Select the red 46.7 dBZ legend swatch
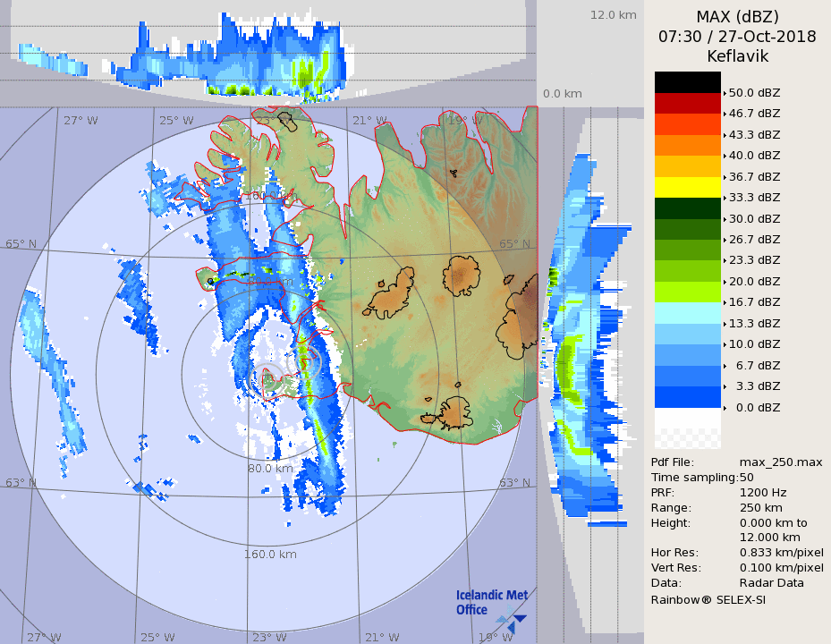831x644 pixels. click(x=687, y=103)
